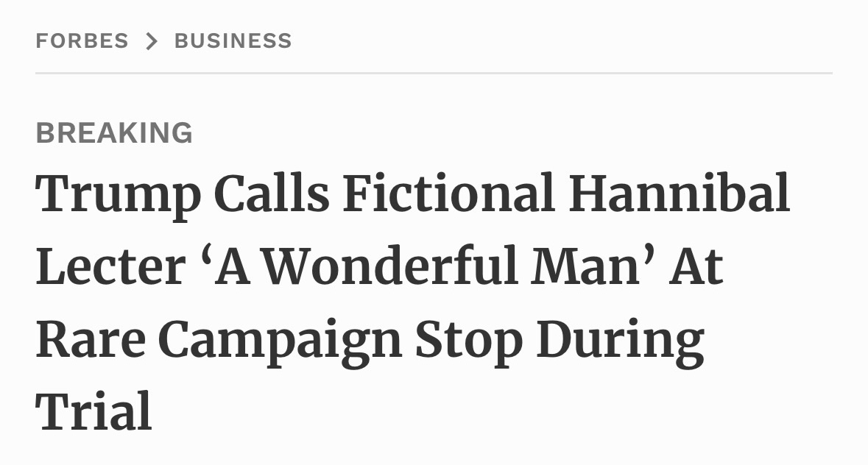Screen dimensions: 868x465
Task: Click the word 'At' in headline
Action: pyautogui.click(x=696, y=267)
